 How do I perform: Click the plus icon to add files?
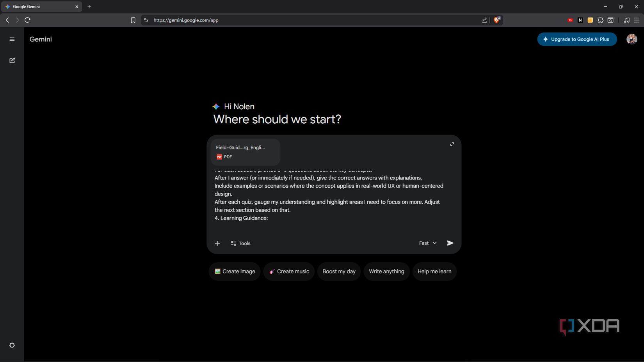217,243
